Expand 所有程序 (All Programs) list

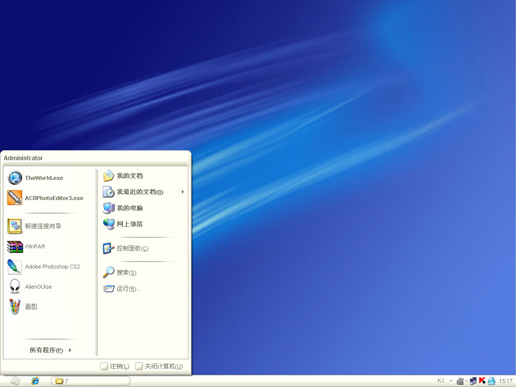coord(50,350)
